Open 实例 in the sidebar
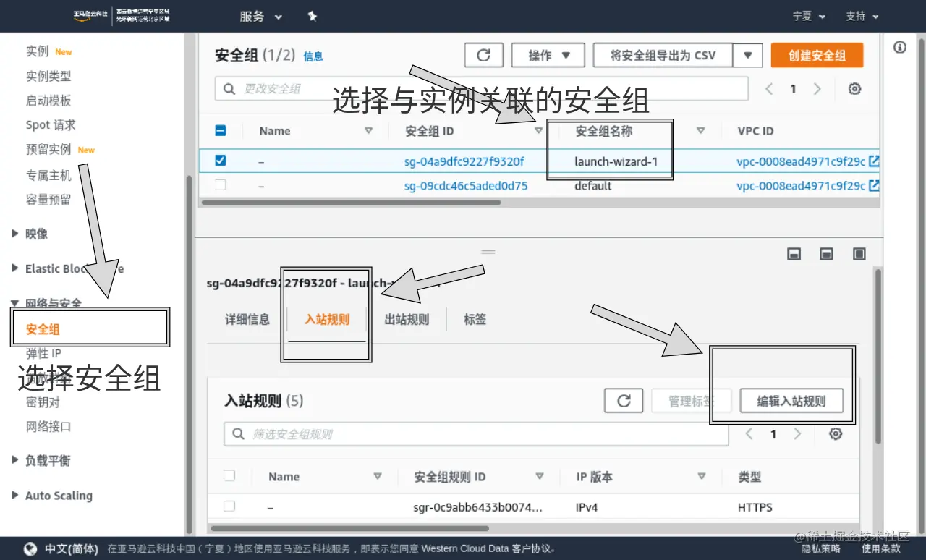The height and width of the screenshot is (560, 926). (x=37, y=51)
